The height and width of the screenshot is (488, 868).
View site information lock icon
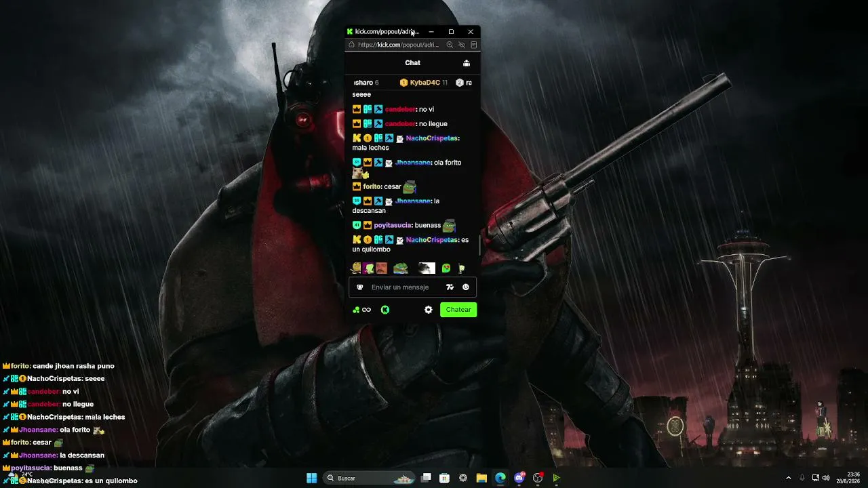351,45
